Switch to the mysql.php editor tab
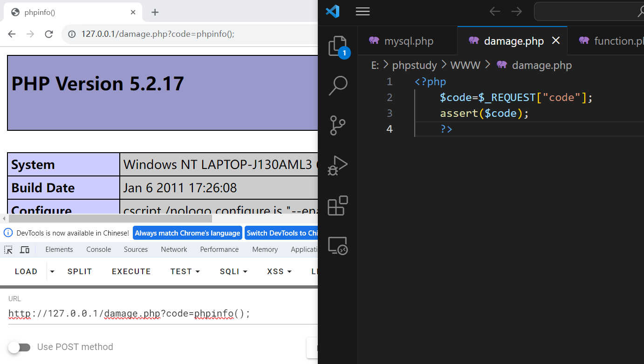The image size is (644, 364). coord(408,41)
